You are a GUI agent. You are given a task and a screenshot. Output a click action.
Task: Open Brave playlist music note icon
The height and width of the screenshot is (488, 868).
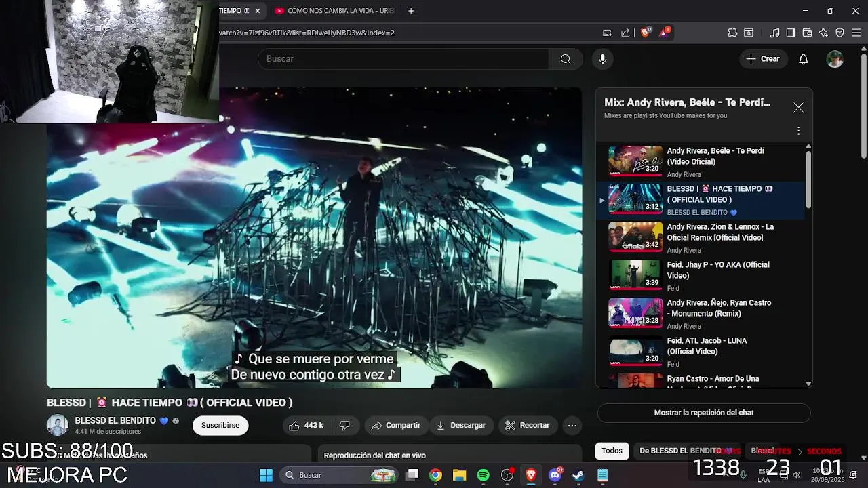click(x=774, y=33)
